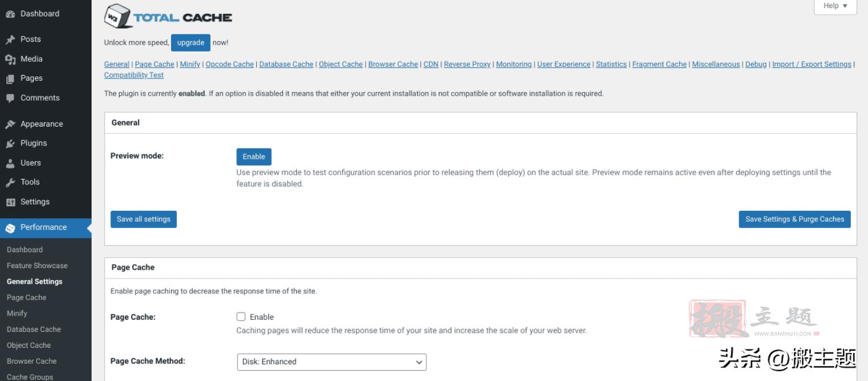Viewport: 868px width, 381px height.
Task: Click the Posts pushpin icon
Action: coord(10,40)
